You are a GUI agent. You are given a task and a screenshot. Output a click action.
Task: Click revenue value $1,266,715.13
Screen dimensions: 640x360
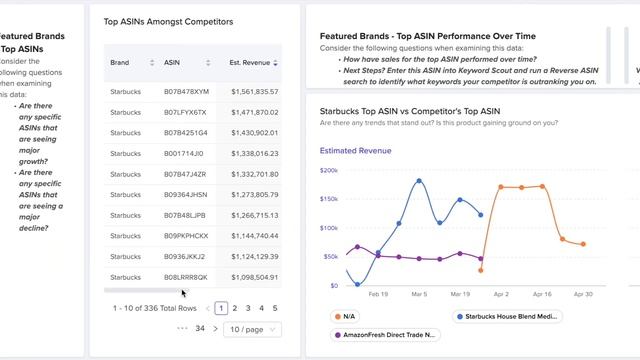255,216
